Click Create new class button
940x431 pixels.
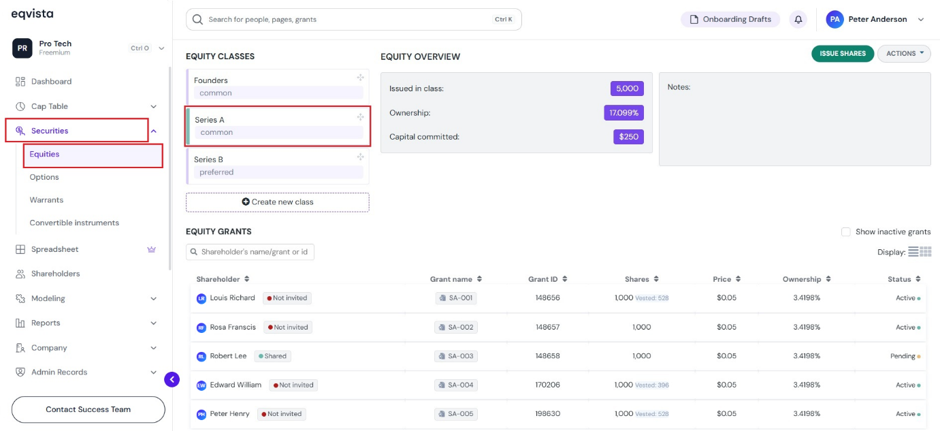[278, 202]
